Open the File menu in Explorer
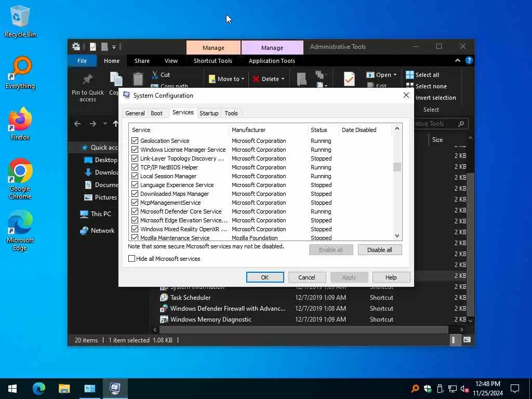 (x=82, y=61)
